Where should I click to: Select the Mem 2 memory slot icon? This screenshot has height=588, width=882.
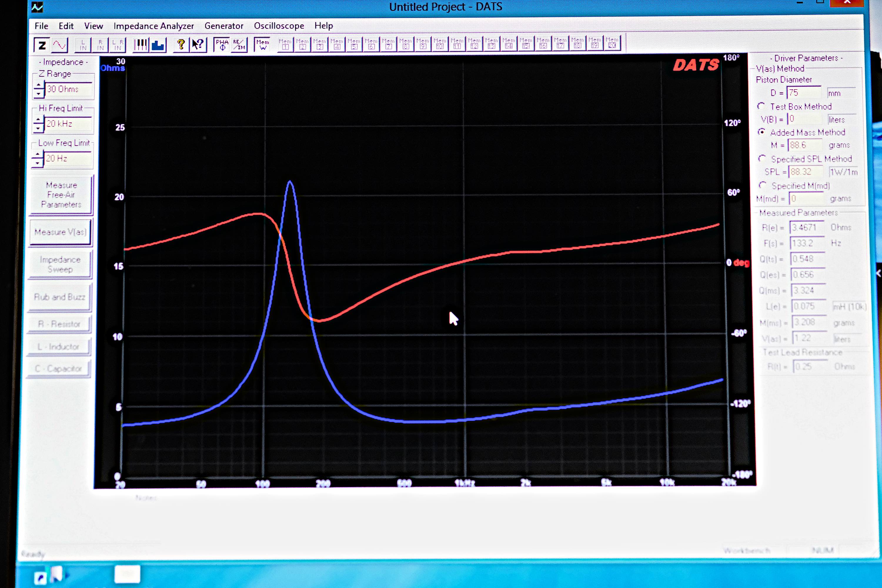pos(302,45)
